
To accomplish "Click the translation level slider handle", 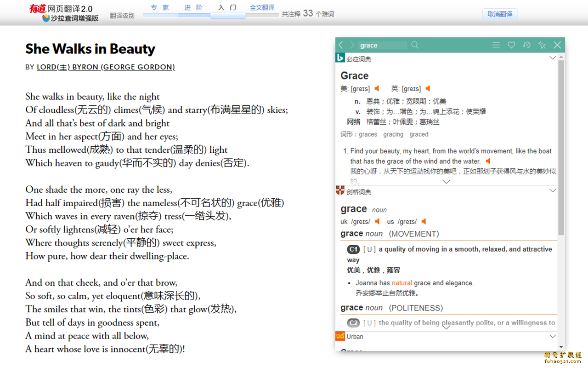I will tap(228, 15).
